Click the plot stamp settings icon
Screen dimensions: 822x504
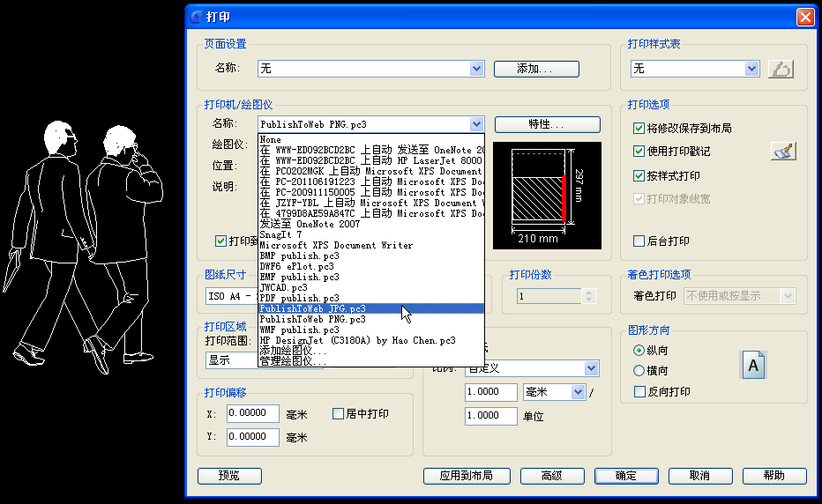coord(782,152)
